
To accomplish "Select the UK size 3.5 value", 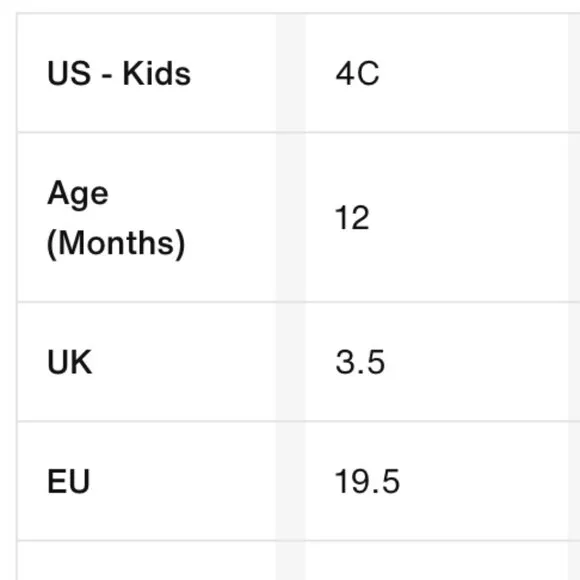I will (360, 362).
